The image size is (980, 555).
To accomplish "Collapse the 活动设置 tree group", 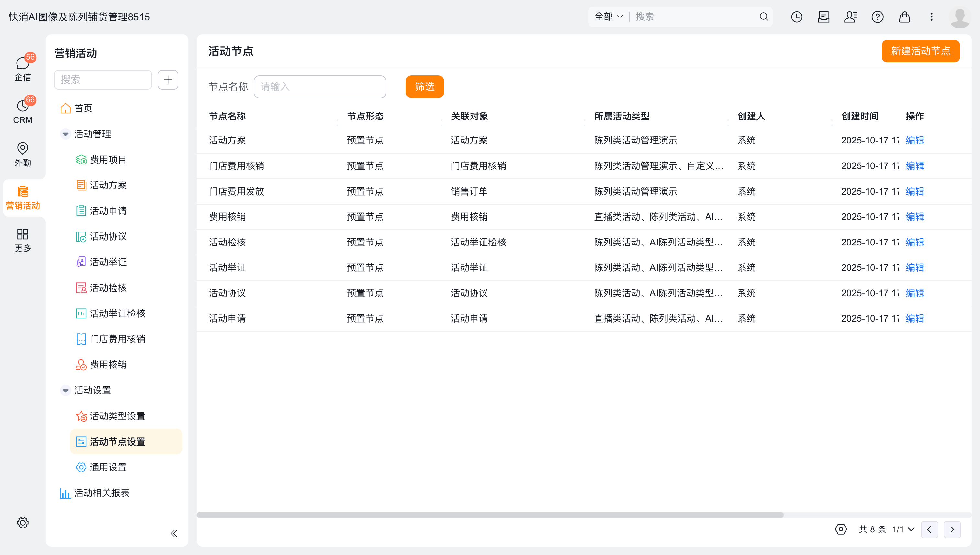I will click(x=65, y=390).
